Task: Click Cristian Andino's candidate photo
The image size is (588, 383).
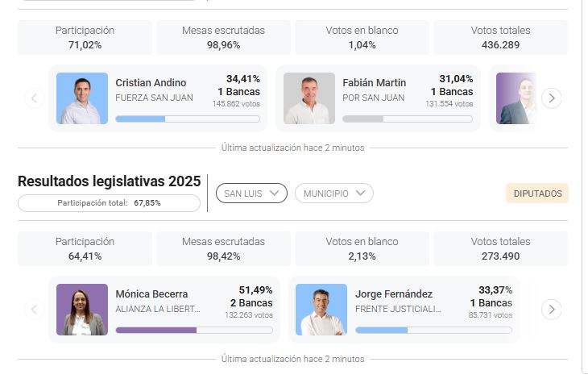Action: click(81, 98)
